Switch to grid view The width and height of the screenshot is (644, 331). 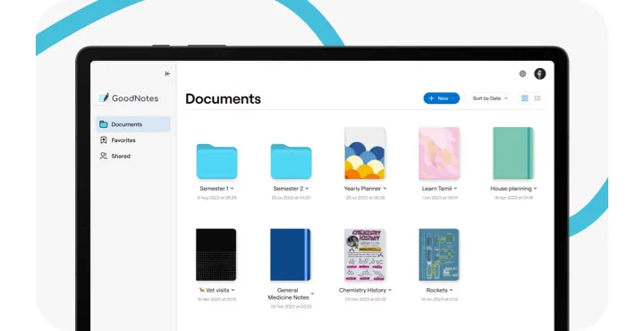tap(524, 98)
